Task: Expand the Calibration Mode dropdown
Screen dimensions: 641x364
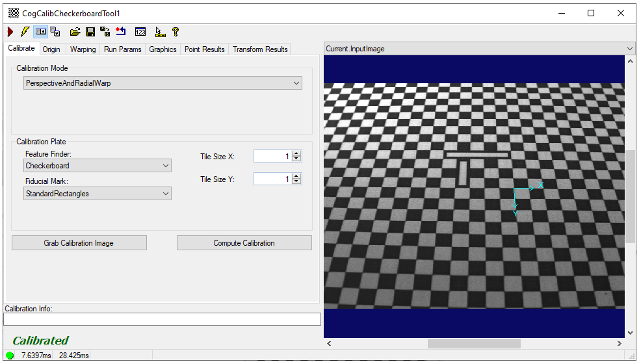Action: 296,83
